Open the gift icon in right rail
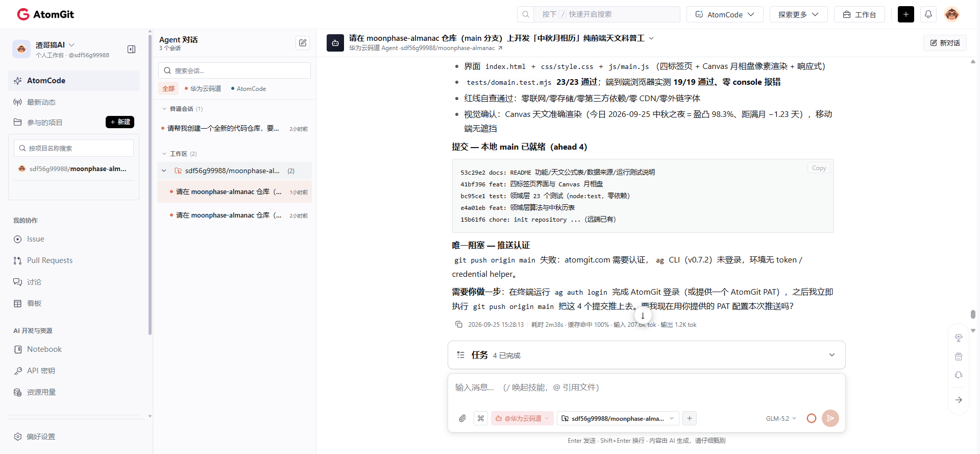Screen dimensions: 980x454 [x=959, y=356]
